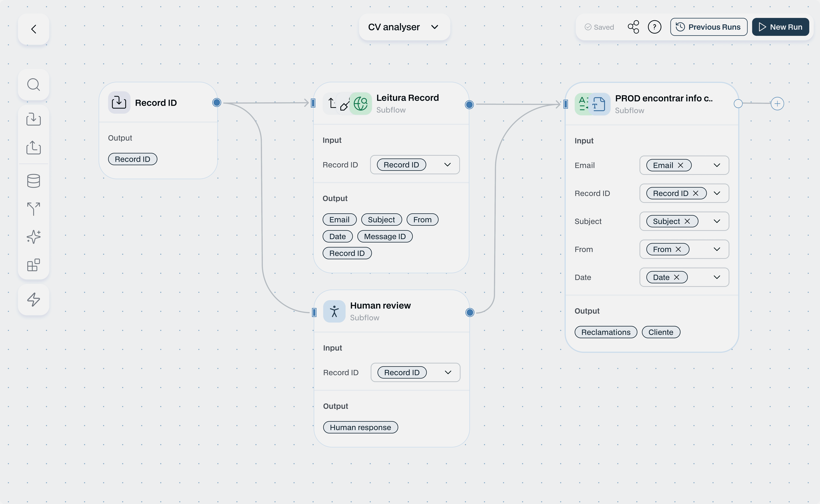Click the Cliente output tag
This screenshot has width=820, height=504.
click(x=661, y=332)
